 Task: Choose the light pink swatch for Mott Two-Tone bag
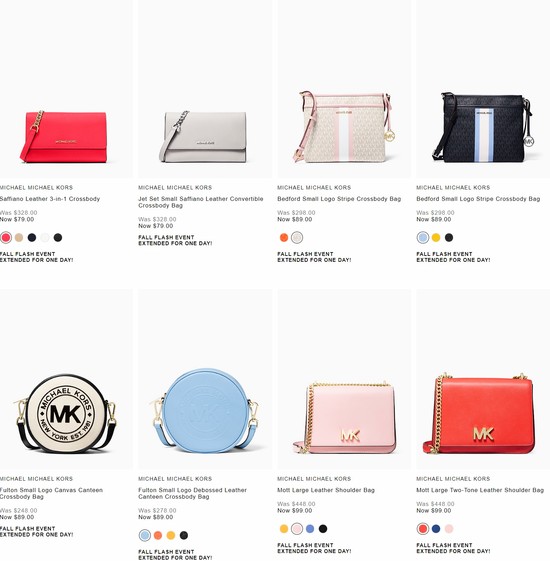449,529
